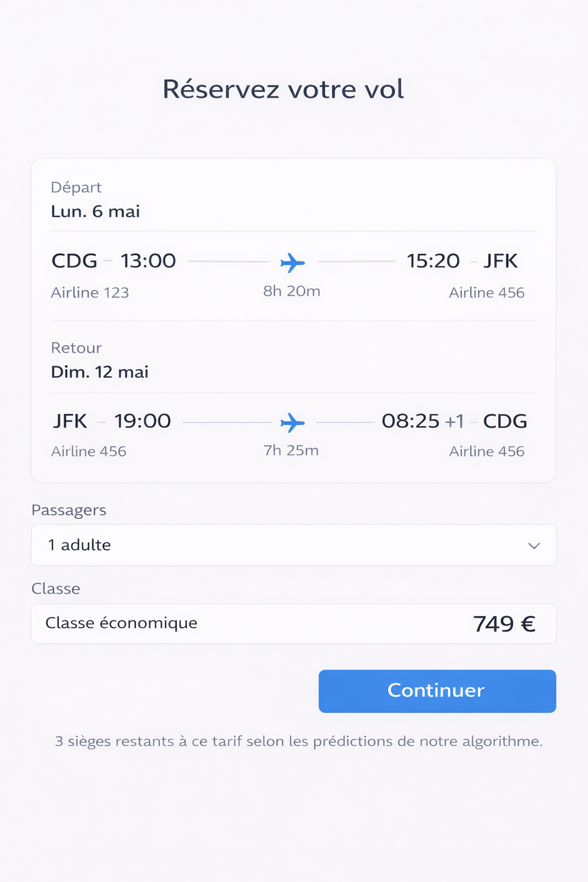The width and height of the screenshot is (588, 882).
Task: Click the departure date Lun. 6 mai
Action: pos(95,212)
